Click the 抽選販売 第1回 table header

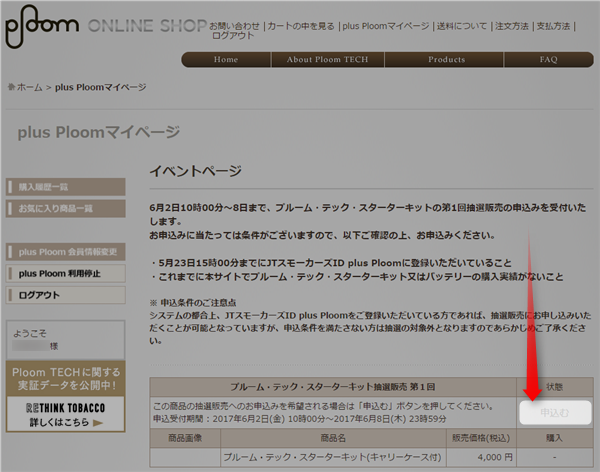point(333,387)
